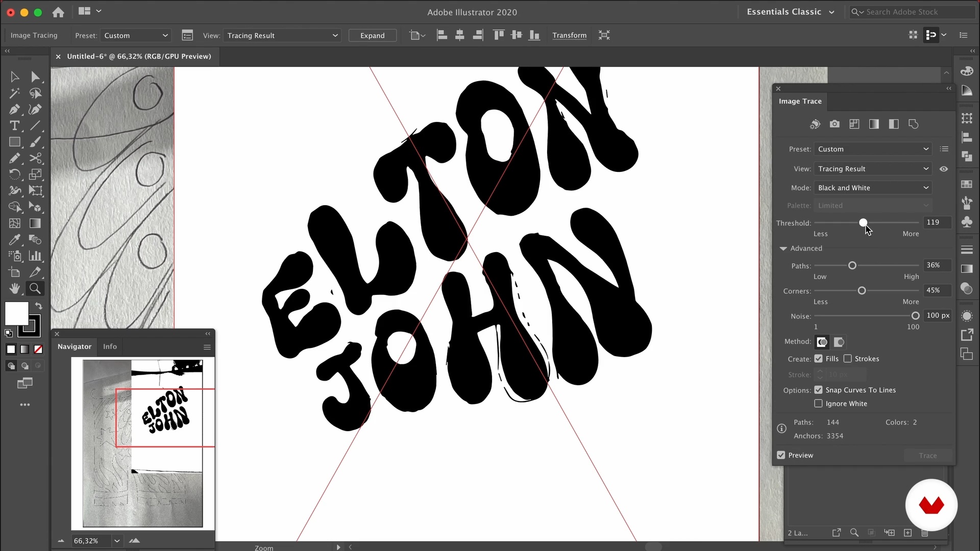Select the Paintbrush tool

[x=35, y=142]
